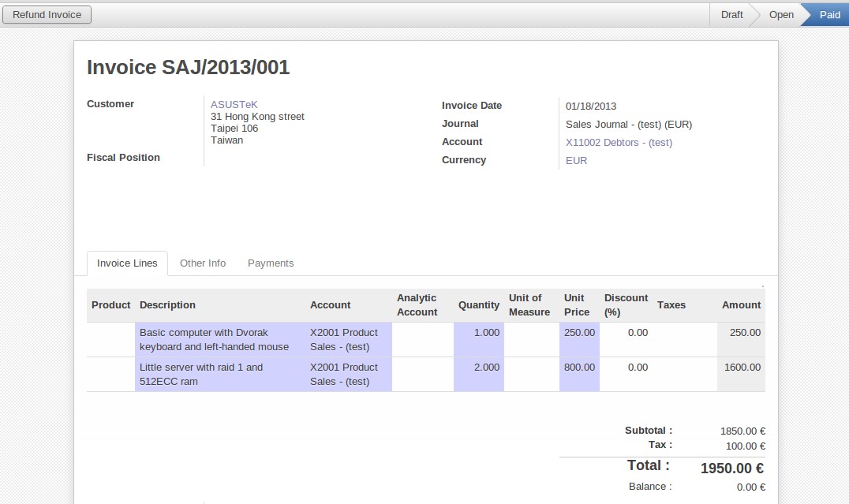Image resolution: width=849 pixels, height=504 pixels.
Task: Open the ASUSTeK customer link
Action: [x=234, y=104]
